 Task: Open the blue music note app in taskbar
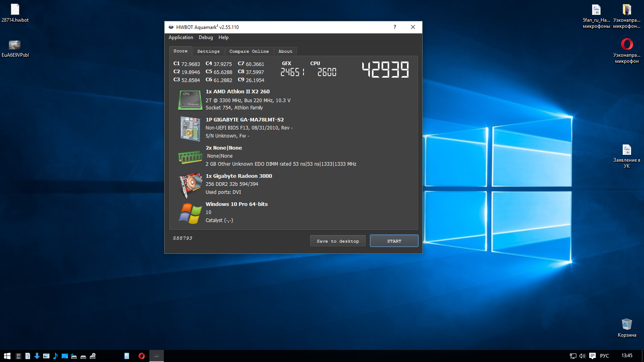pyautogui.click(x=56, y=356)
